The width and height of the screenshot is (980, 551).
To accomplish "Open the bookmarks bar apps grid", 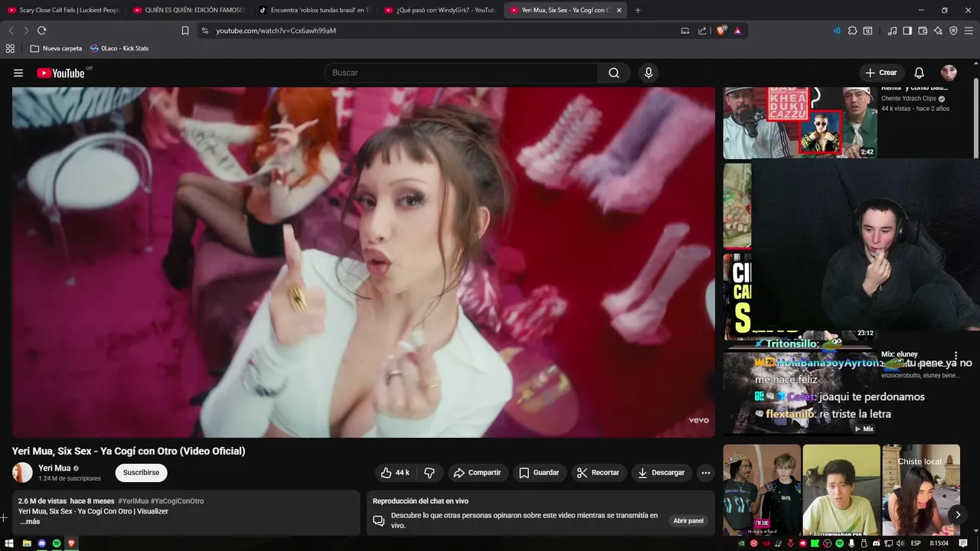I will 10,48.
